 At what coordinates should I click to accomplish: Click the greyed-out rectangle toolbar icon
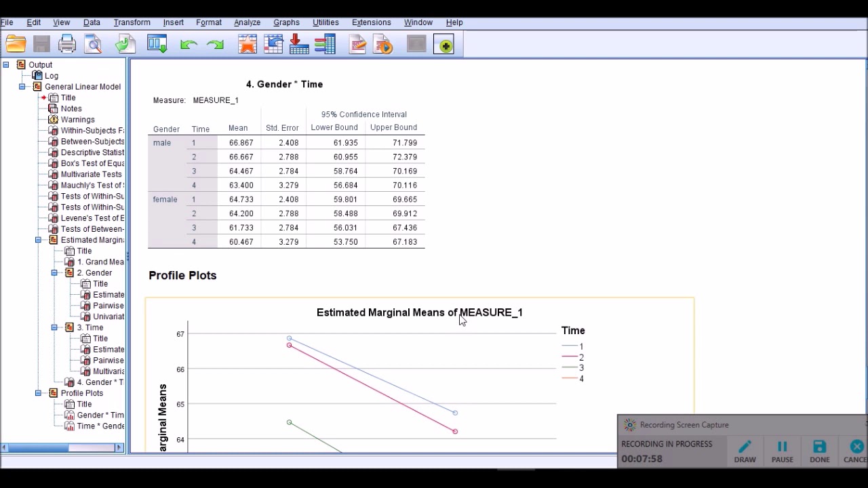pyautogui.click(x=416, y=45)
